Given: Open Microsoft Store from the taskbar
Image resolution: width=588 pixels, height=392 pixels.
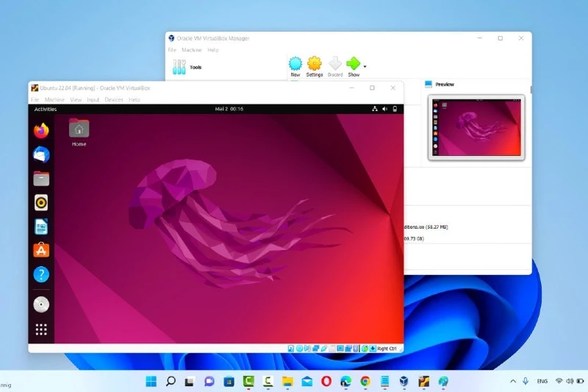Looking at the screenshot, I should (229, 382).
